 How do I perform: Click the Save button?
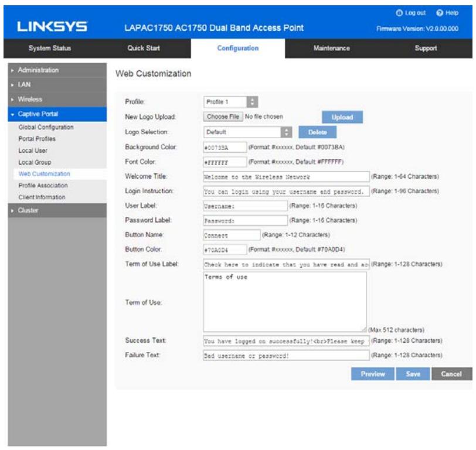click(x=413, y=374)
